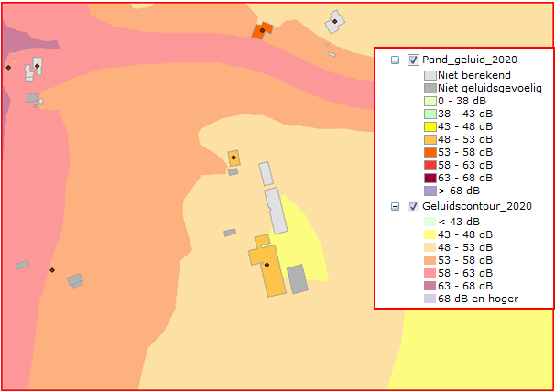Select the dark grey building beside the L-shaped building
Screen dimensions: 555x392
[x=298, y=279]
